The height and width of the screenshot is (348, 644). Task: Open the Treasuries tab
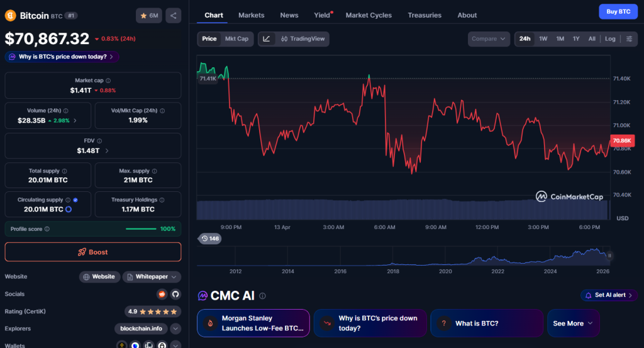[425, 15]
